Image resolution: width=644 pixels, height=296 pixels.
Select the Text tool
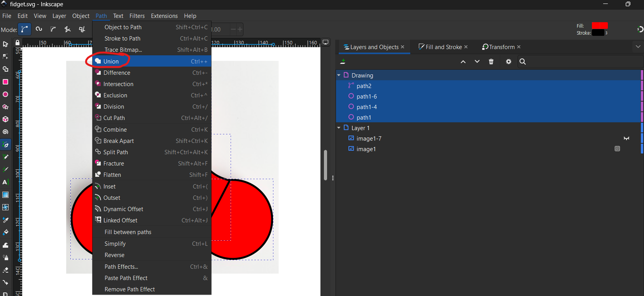pos(5,182)
